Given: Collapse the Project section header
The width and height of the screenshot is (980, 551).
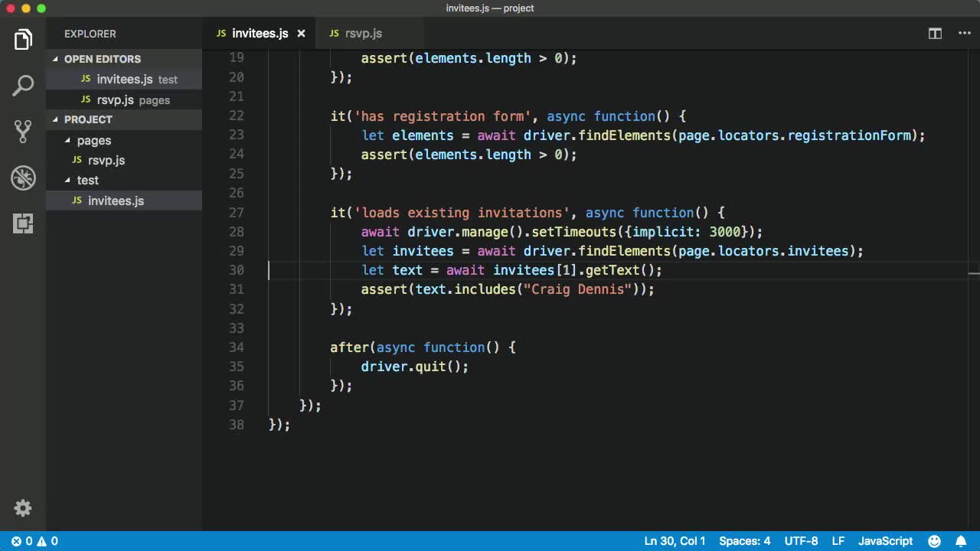Looking at the screenshot, I should tap(87, 119).
